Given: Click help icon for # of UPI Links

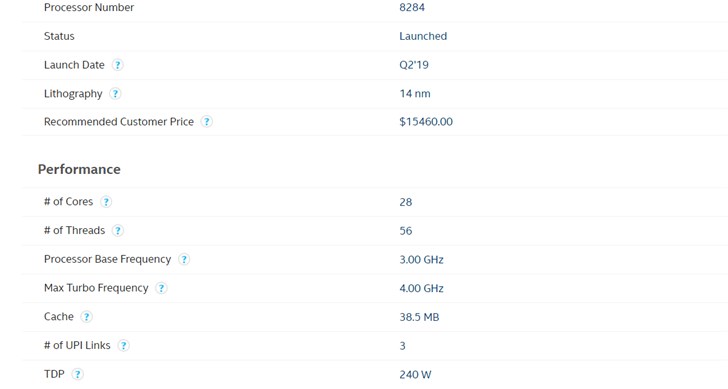Looking at the screenshot, I should (x=124, y=346).
